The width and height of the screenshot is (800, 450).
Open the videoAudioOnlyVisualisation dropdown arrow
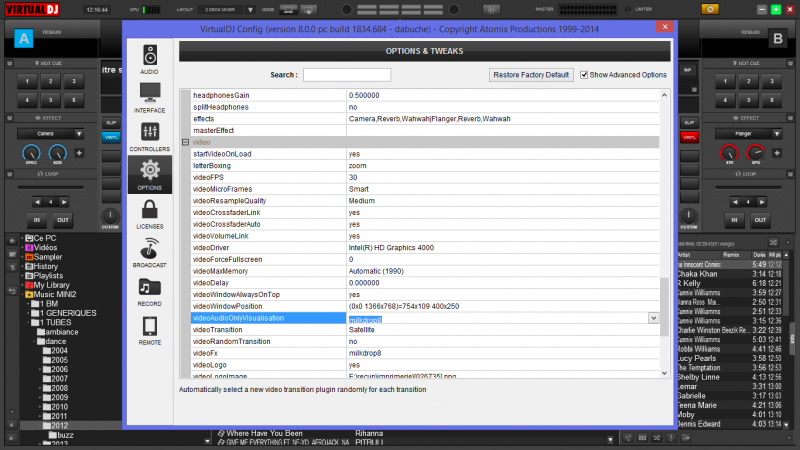click(x=653, y=317)
